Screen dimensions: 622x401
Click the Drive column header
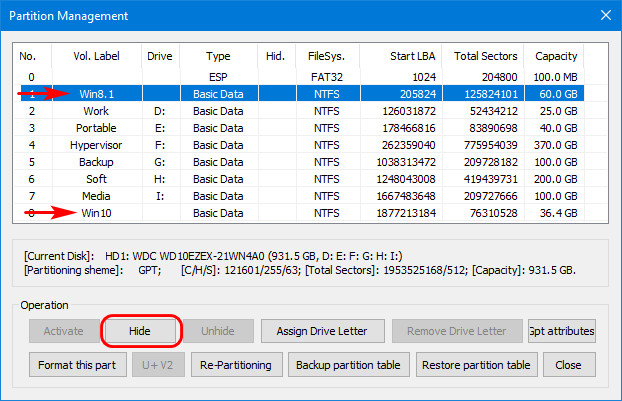pyautogui.click(x=160, y=56)
